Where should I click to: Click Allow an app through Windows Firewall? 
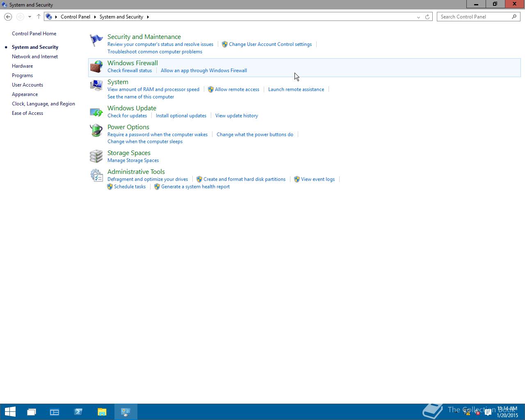(204, 71)
